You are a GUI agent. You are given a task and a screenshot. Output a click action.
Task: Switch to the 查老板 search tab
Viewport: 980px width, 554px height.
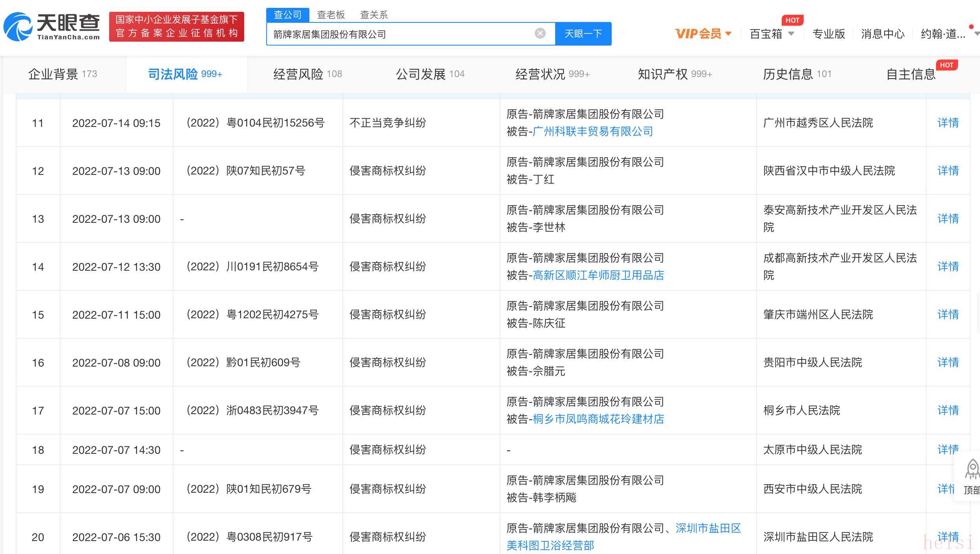331,15
